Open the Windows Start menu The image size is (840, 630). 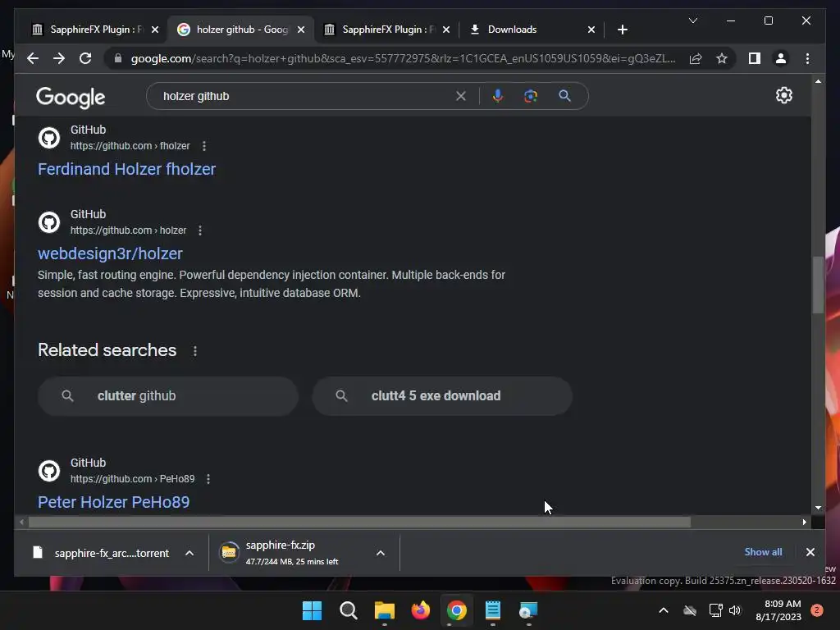(x=312, y=610)
